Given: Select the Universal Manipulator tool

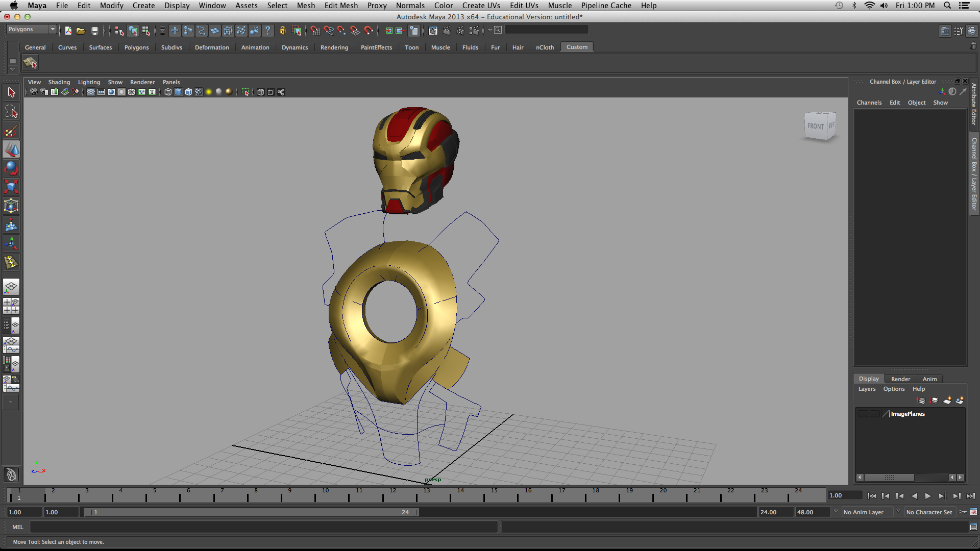Looking at the screenshot, I should [x=11, y=206].
